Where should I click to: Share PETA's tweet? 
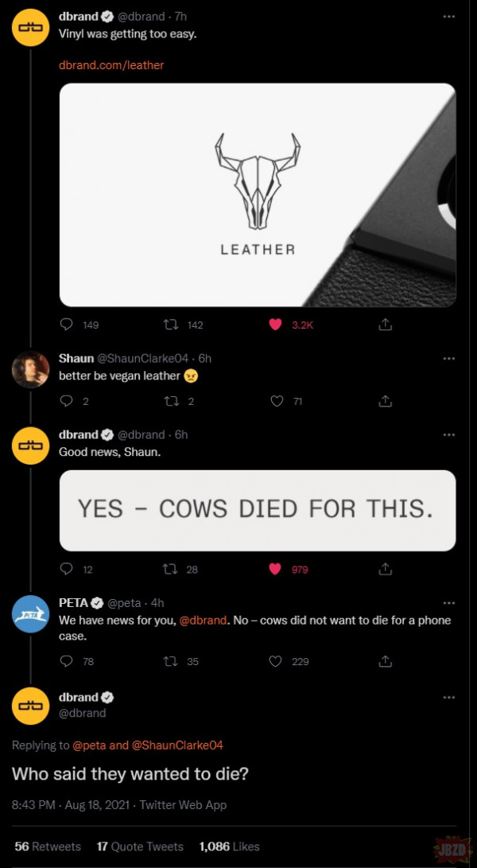pos(386,661)
